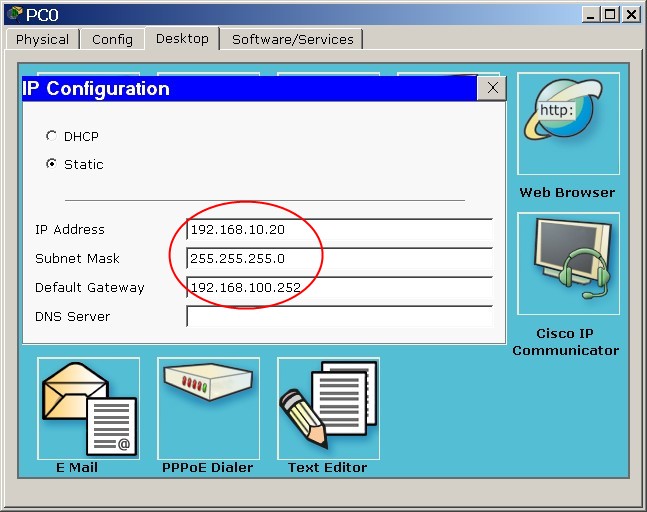Open the Text Editor app
This screenshot has height=512, width=647.
pyautogui.click(x=328, y=408)
